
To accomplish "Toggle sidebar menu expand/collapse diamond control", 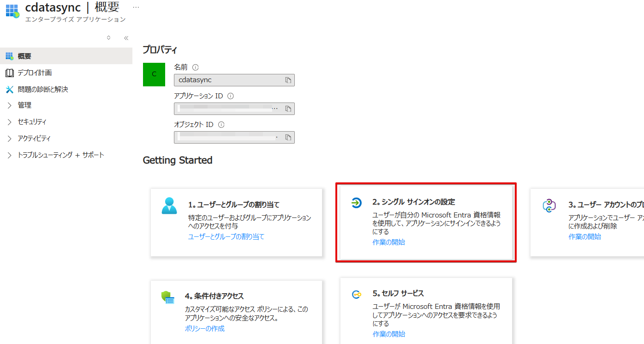I will coord(108,38).
